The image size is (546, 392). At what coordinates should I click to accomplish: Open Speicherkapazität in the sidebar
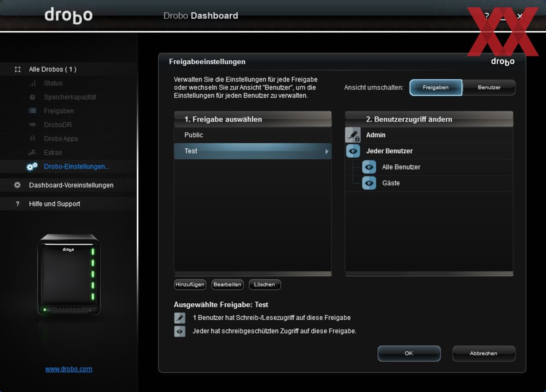pyautogui.click(x=70, y=97)
